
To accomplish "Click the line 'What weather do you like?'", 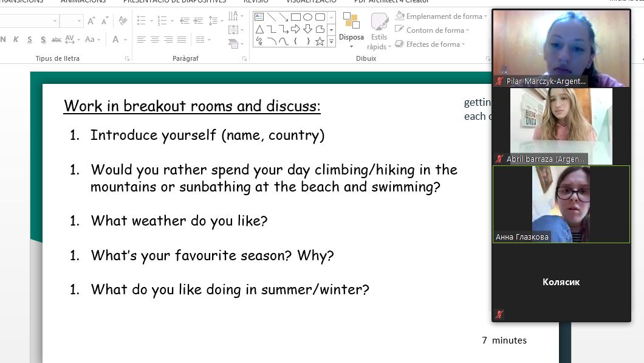I will (x=179, y=221).
